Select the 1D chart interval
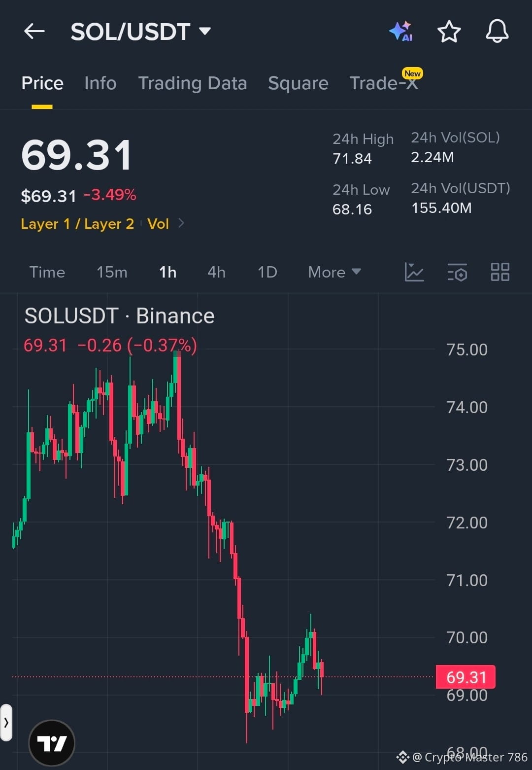This screenshot has height=770, width=532. click(x=267, y=272)
